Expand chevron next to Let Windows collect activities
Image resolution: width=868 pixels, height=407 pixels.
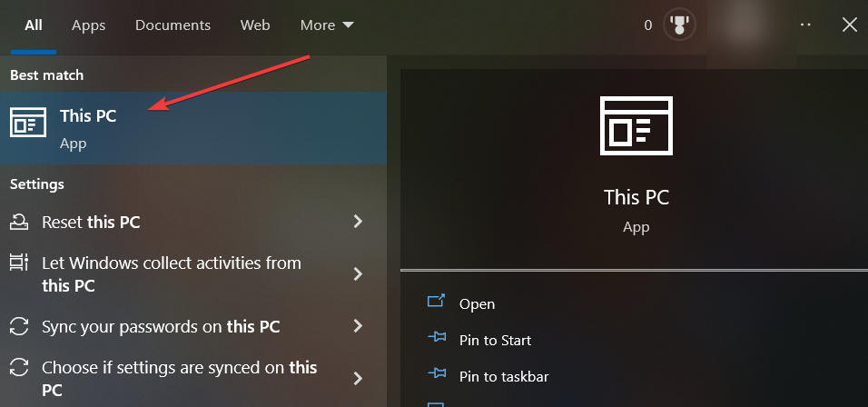point(358,273)
